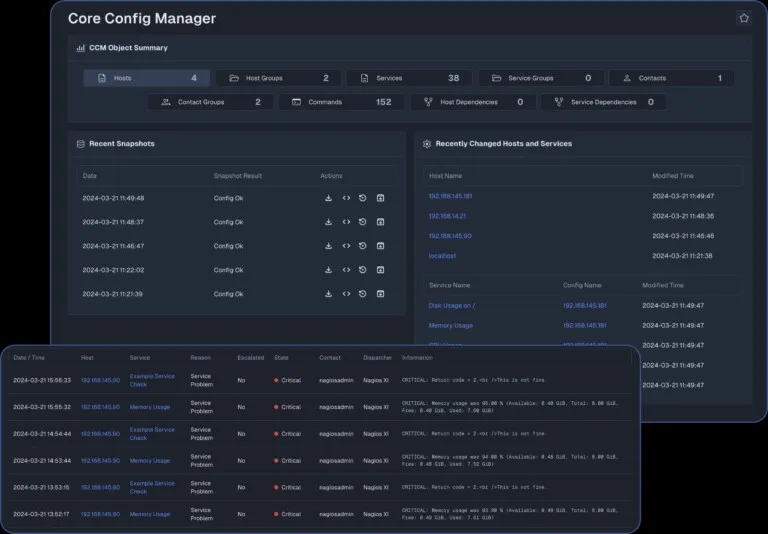Screen dimensions: 768x534
Task: Click the 'Recent Snapshots' panel heading
Action: click(x=121, y=144)
